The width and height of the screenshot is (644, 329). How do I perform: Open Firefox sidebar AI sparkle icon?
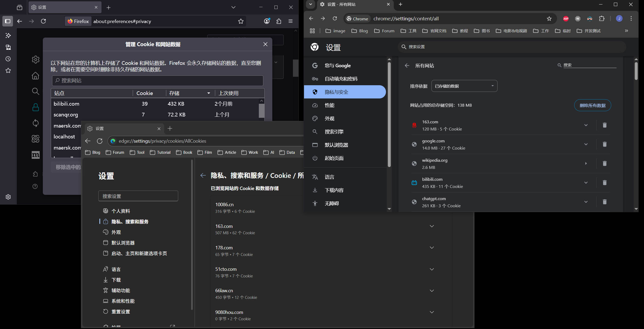pos(8,35)
